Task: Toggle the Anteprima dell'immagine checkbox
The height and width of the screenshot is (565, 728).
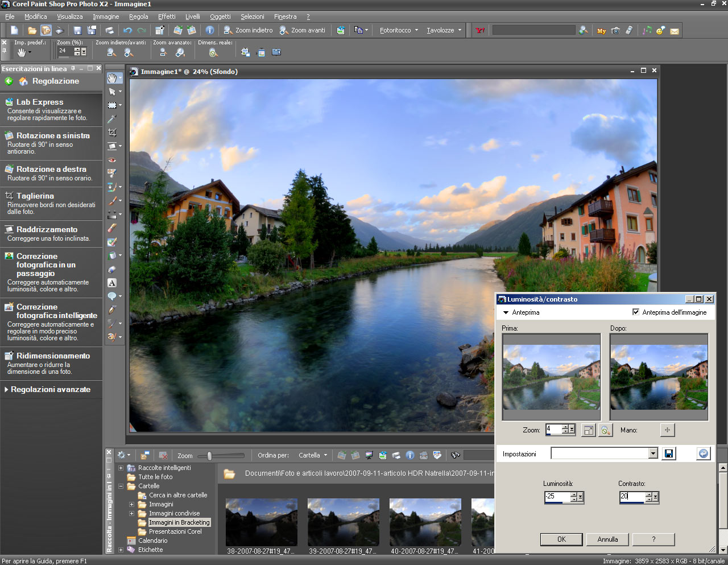Action: (x=636, y=312)
